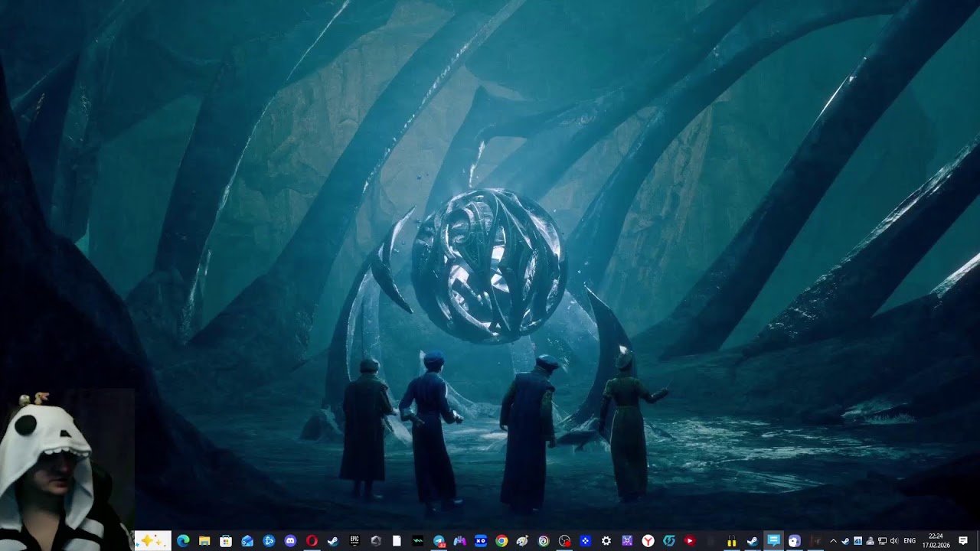This screenshot has height=551, width=980.
Task: Open volume speaker control in tray
Action: tap(893, 541)
